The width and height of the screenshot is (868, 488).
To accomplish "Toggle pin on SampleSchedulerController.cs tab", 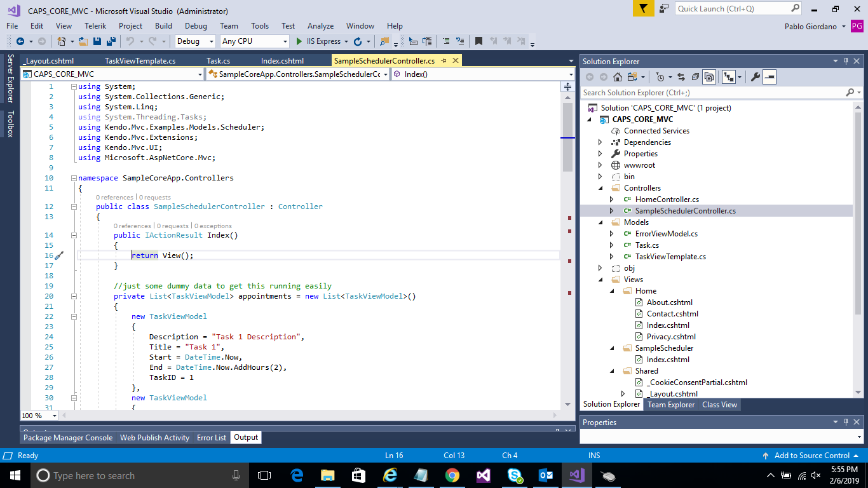I will pyautogui.click(x=444, y=61).
